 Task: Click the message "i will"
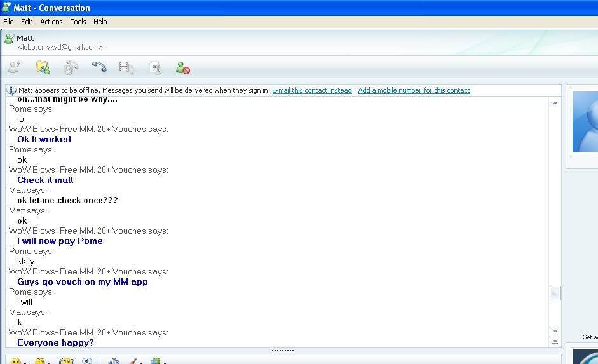point(25,302)
